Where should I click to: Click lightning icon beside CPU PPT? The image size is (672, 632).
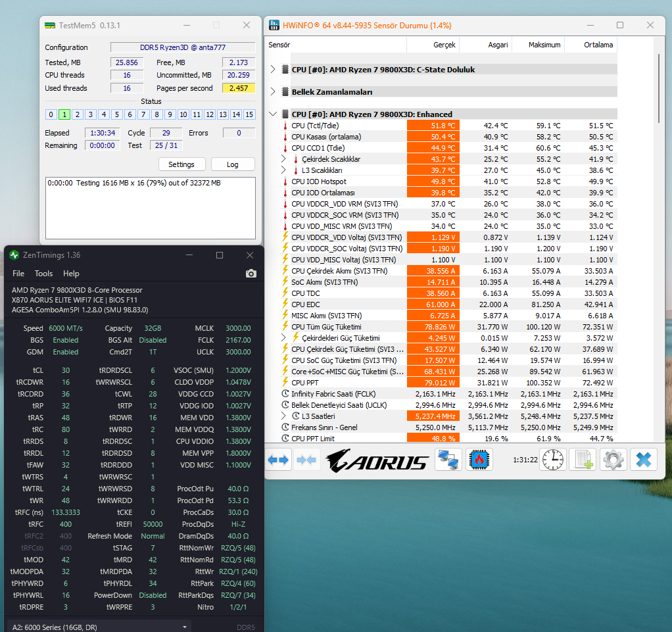pos(285,382)
